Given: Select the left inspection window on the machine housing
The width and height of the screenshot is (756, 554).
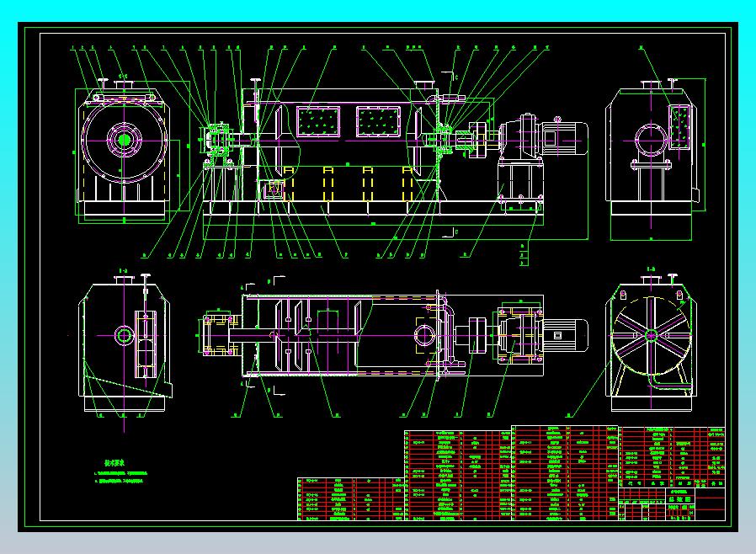Looking at the screenshot, I should pos(317,121).
